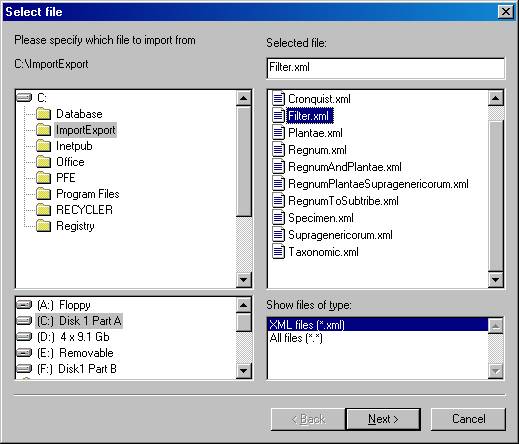Click the Cancel button
Screen dimensions: 519x444
[x=468, y=419]
